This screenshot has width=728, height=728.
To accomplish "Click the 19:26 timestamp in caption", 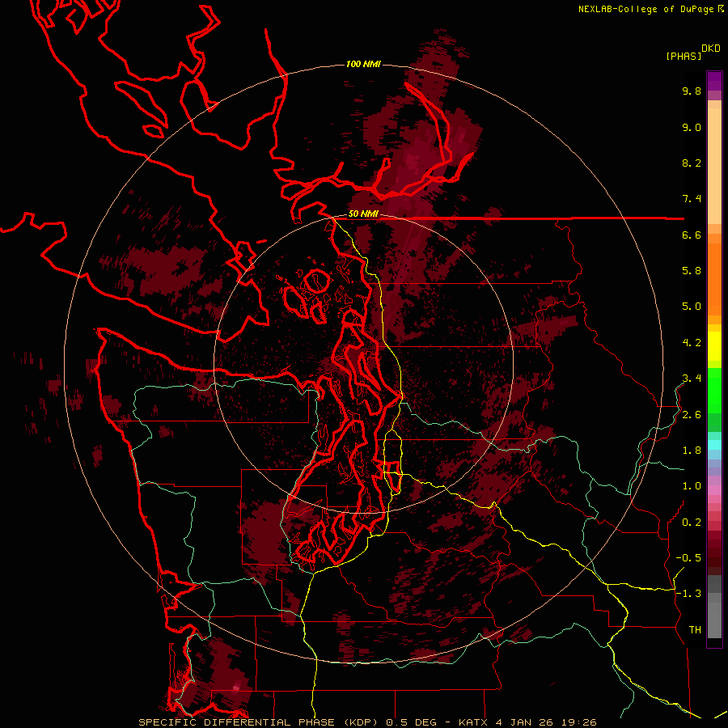I will tap(580, 722).
